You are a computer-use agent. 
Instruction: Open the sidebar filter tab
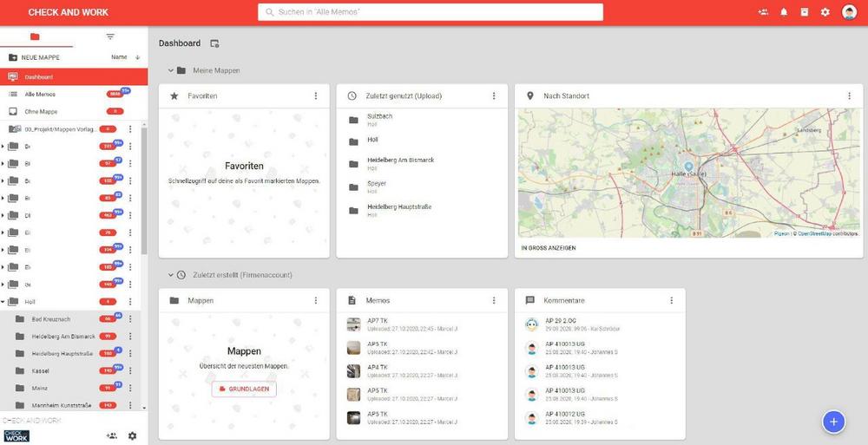point(110,36)
